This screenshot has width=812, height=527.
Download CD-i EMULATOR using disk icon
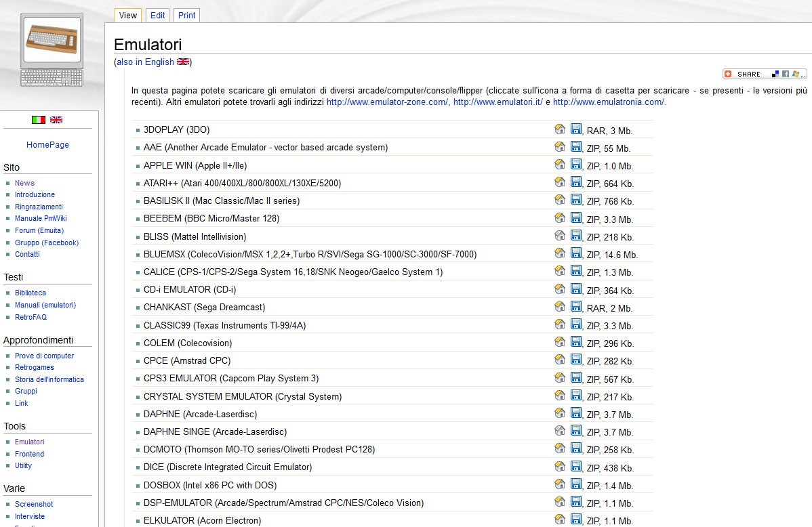576,289
